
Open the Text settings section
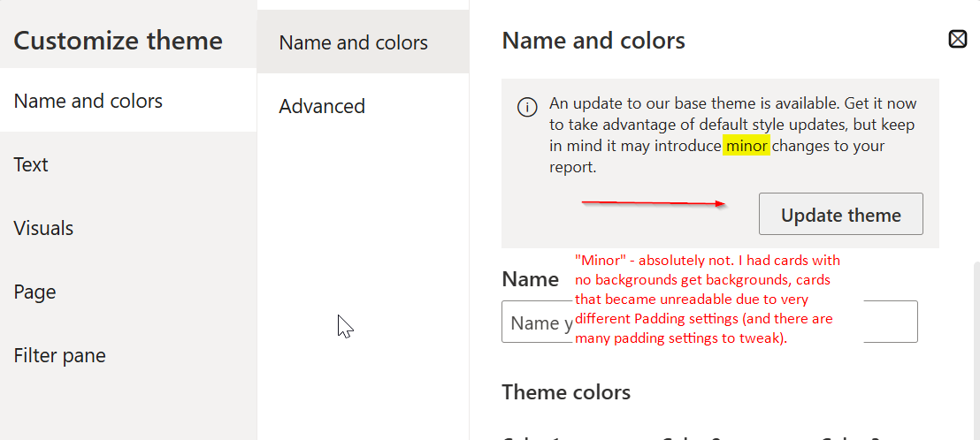coord(128,164)
